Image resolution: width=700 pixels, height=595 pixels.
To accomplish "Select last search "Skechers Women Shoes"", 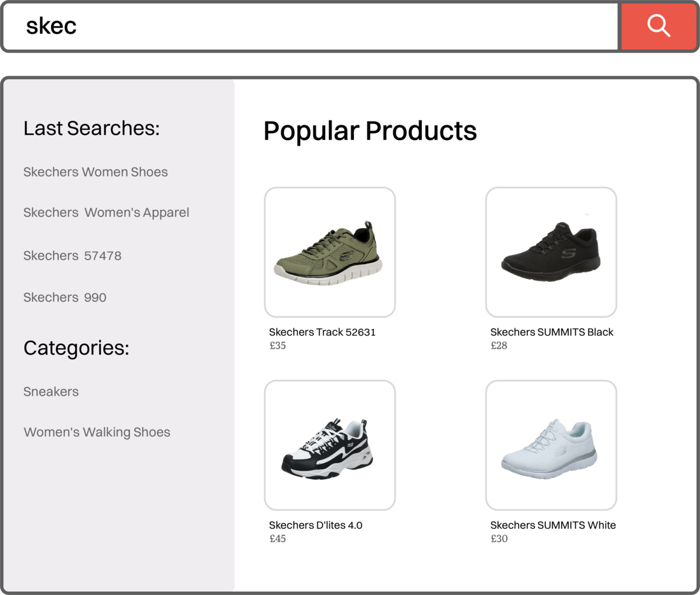I will [95, 172].
